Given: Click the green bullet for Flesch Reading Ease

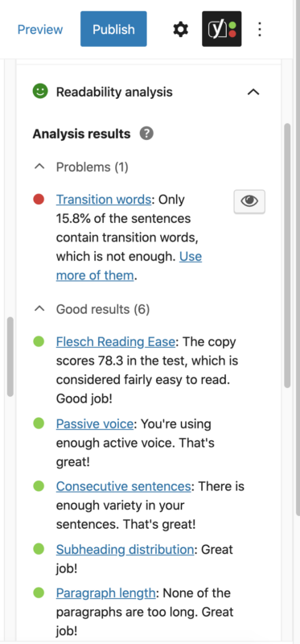Looking at the screenshot, I should pos(39,341).
